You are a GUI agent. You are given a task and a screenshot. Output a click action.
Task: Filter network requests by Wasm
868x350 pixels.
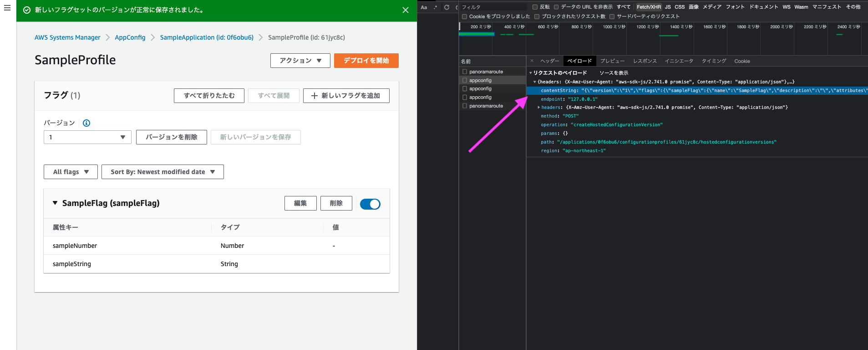[801, 7]
